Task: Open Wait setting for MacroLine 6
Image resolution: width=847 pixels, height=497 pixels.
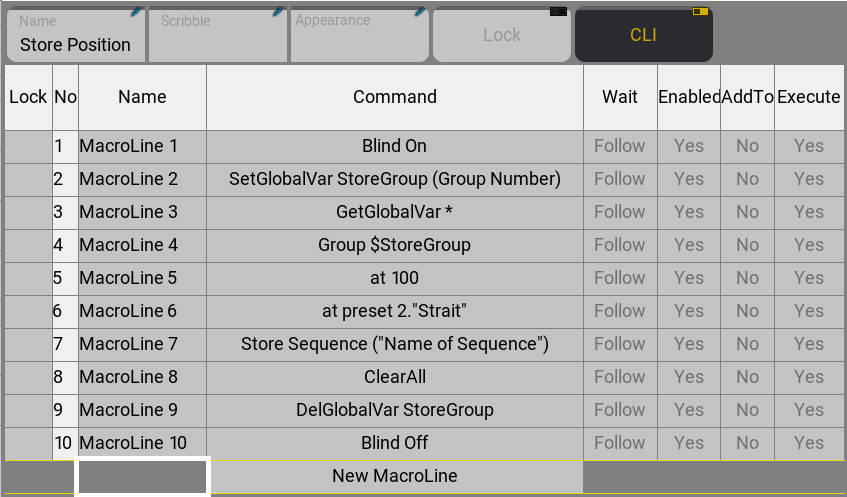Action: [x=619, y=311]
